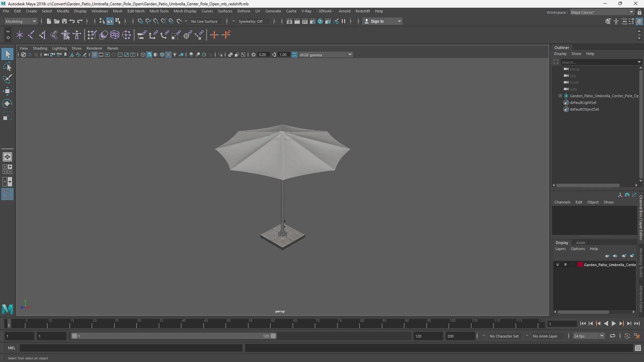Viewport: 644px width, 362px height.
Task: Click the MEL command input field
Action: pyautogui.click(x=131, y=348)
